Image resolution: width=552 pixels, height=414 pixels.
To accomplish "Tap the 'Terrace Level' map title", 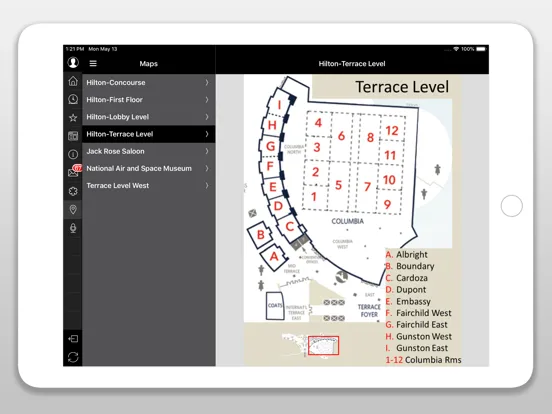I will pos(402,87).
